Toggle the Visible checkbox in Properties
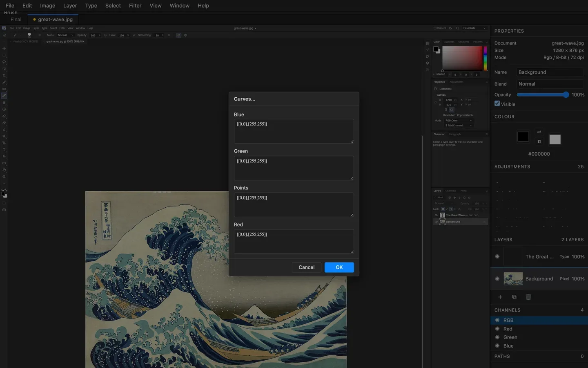The height and width of the screenshot is (368, 588). [497, 103]
